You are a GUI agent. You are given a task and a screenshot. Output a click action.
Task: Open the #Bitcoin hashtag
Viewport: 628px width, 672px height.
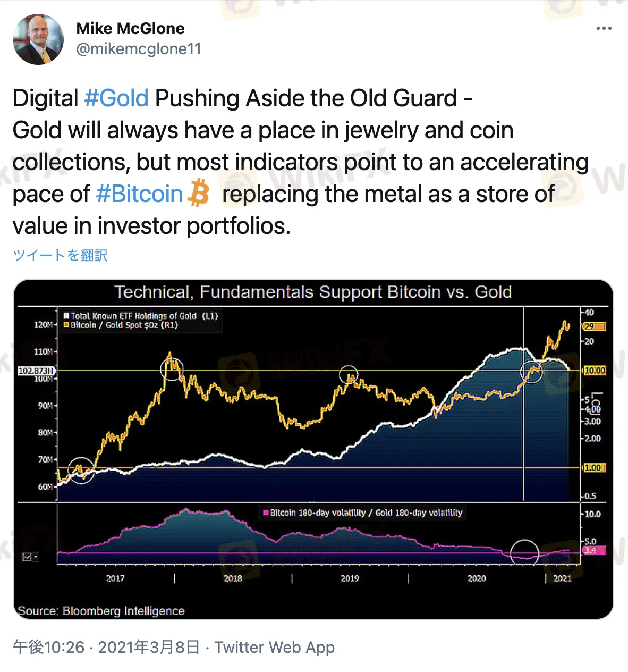point(139,194)
